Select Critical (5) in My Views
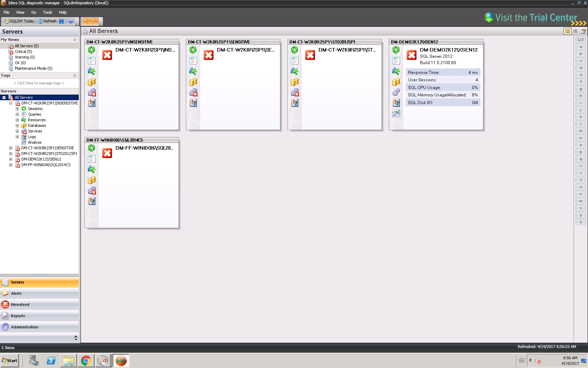This screenshot has height=368, width=588. [23, 52]
